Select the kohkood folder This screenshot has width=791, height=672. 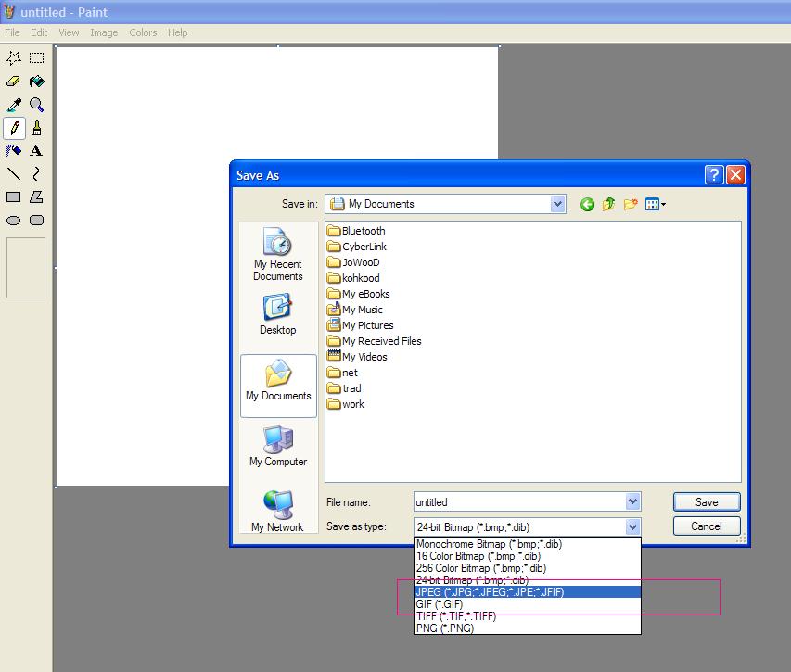353,278
